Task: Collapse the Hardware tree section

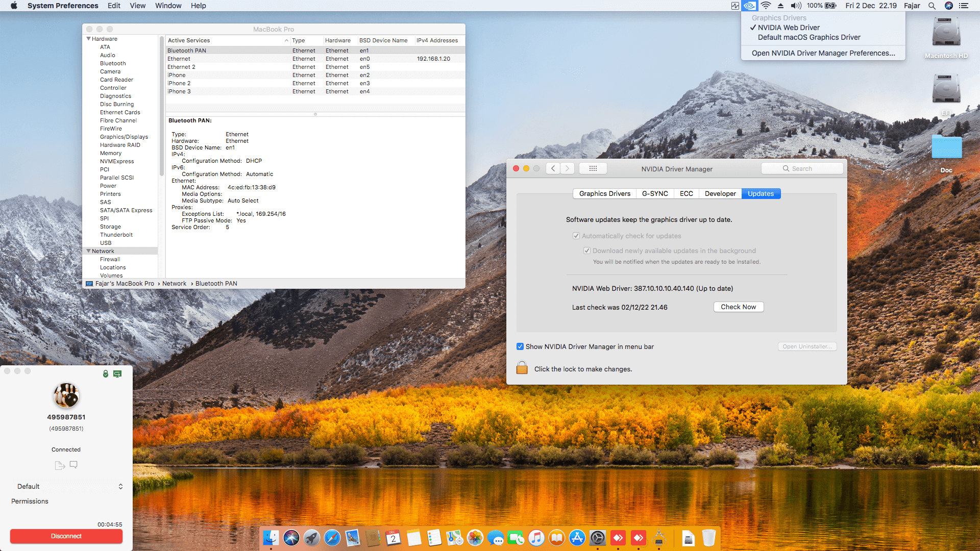Action: (88, 39)
